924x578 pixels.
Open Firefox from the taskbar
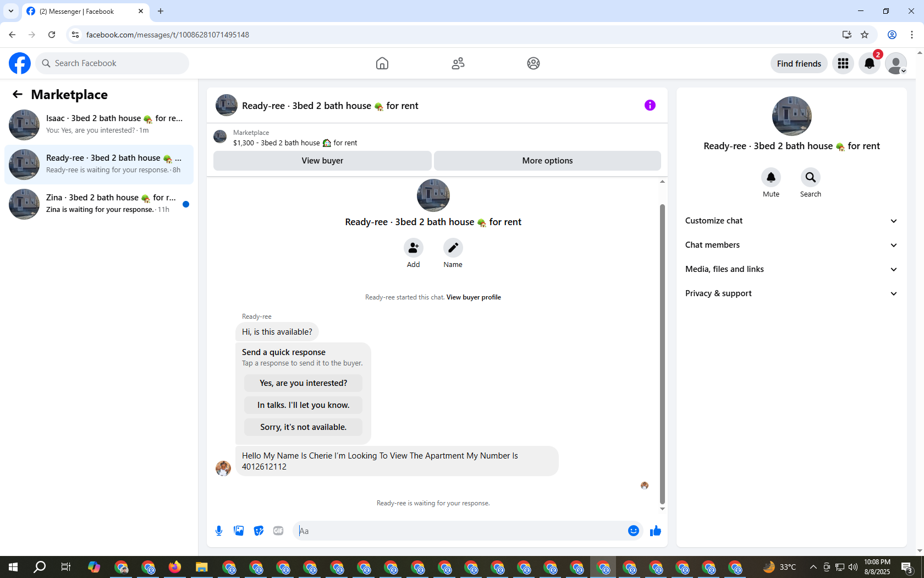pos(175,567)
